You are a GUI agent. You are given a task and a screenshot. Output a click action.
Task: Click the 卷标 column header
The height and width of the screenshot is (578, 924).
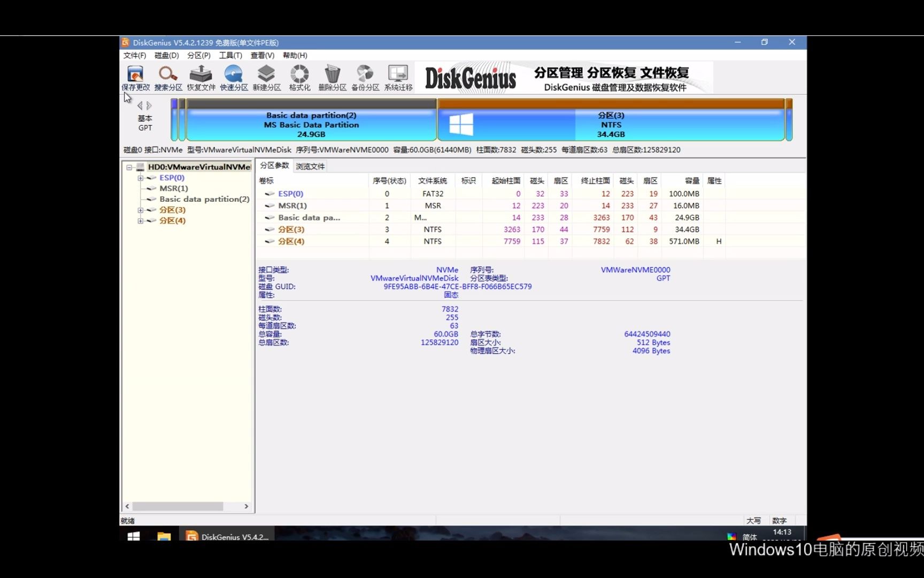tap(313, 180)
